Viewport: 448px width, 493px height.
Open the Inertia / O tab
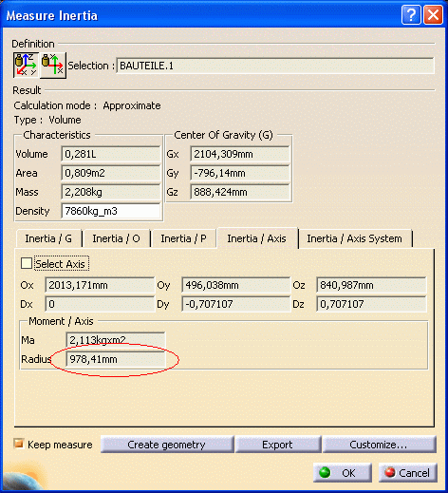point(116,238)
